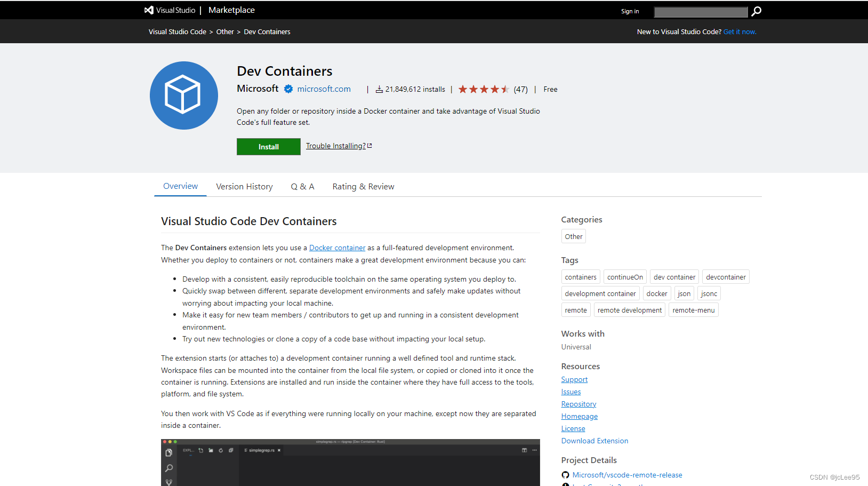Open microsoft.com domain link
Screen dimensions: 868x486
(324, 89)
